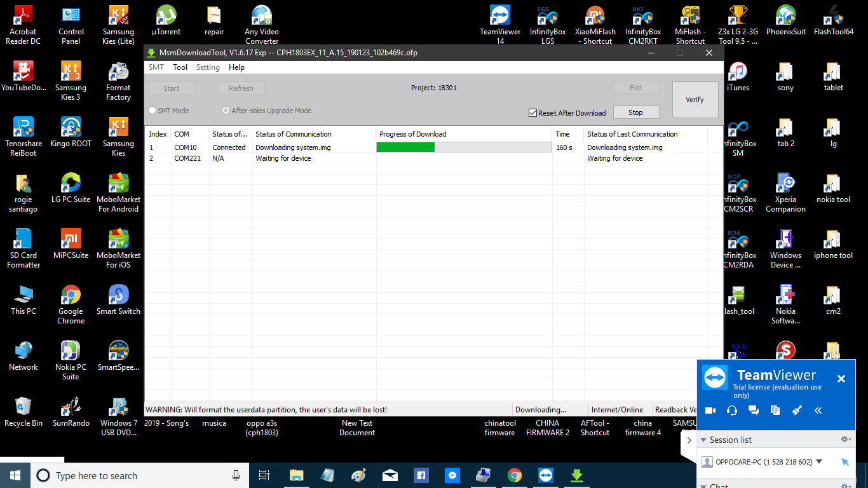Click the TeamViewer headset audio icon
The width and height of the screenshot is (868, 488).
tap(732, 410)
